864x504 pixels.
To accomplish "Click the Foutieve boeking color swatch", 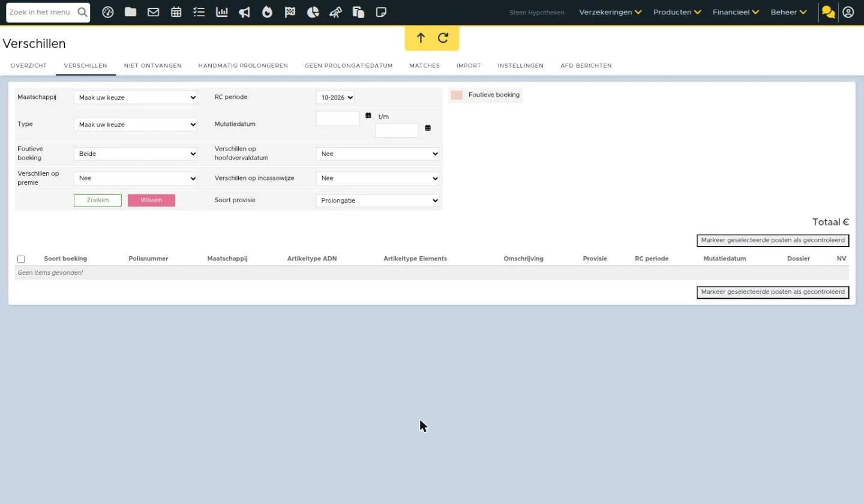I will pos(457,95).
